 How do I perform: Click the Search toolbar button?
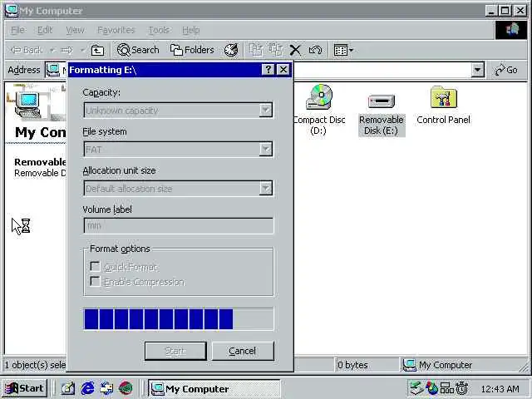138,50
